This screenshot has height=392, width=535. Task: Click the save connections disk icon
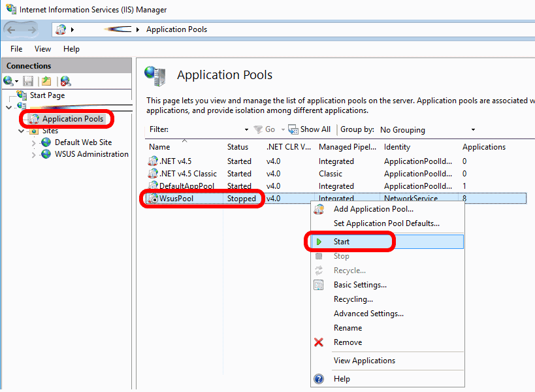(x=27, y=80)
